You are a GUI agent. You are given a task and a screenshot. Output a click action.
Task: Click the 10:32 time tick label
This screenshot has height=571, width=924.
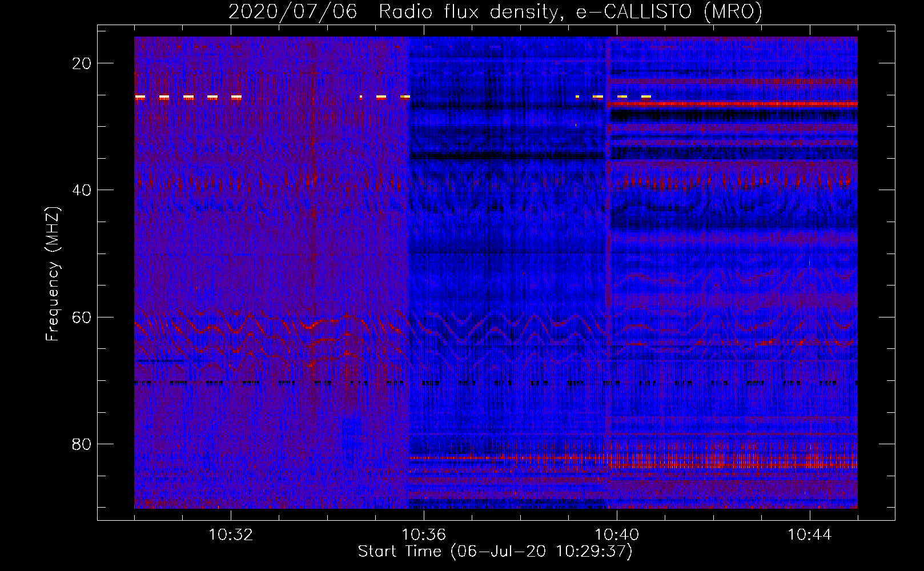pos(231,535)
